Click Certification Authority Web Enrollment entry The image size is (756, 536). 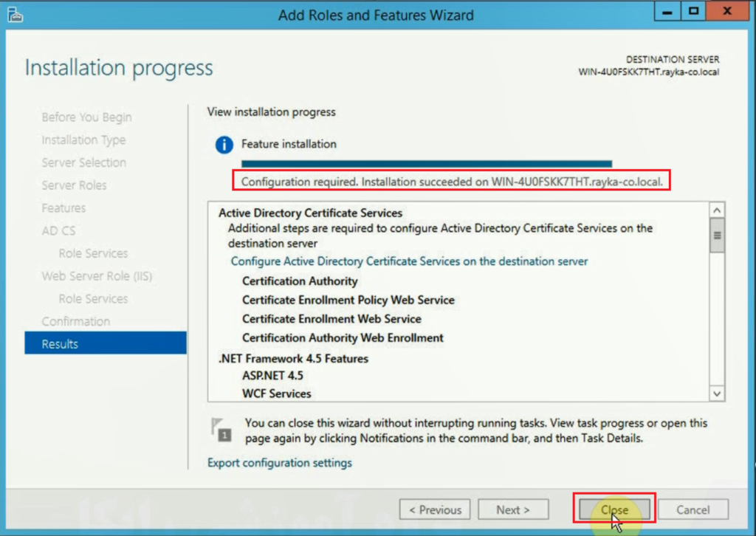[343, 338]
